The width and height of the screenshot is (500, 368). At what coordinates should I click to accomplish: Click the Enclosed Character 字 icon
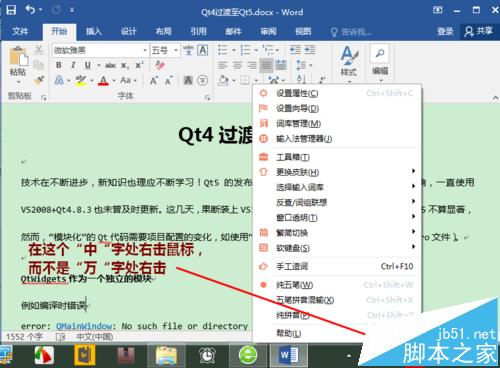coord(202,80)
